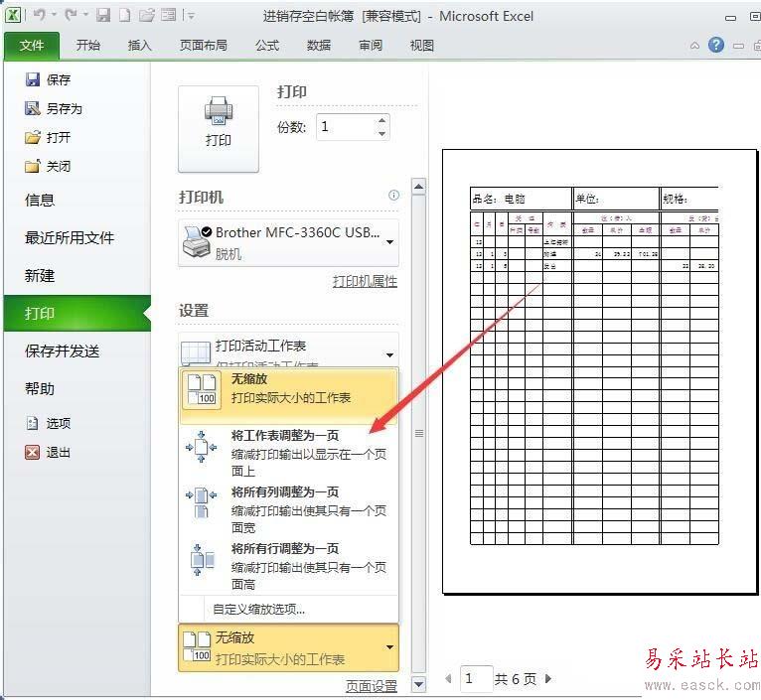This screenshot has height=700, width=761.
Task: Select the highlighted 打印 menu entry
Action: coord(77,314)
